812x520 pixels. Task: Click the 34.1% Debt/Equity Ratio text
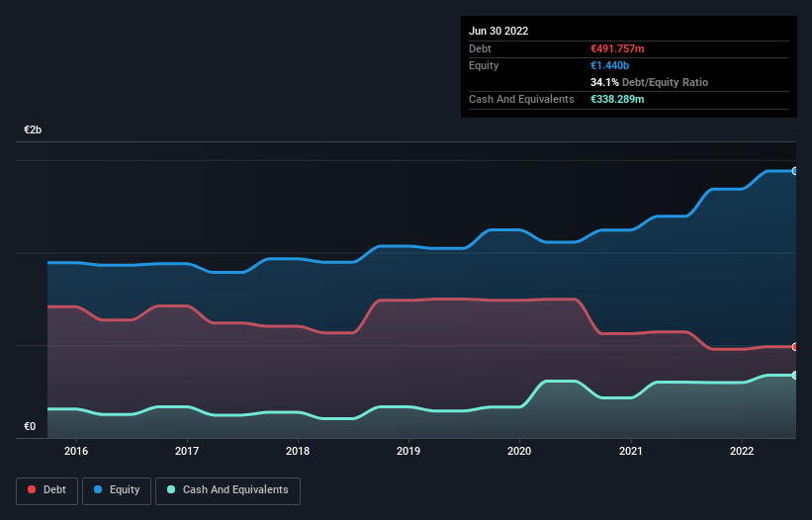coord(649,82)
